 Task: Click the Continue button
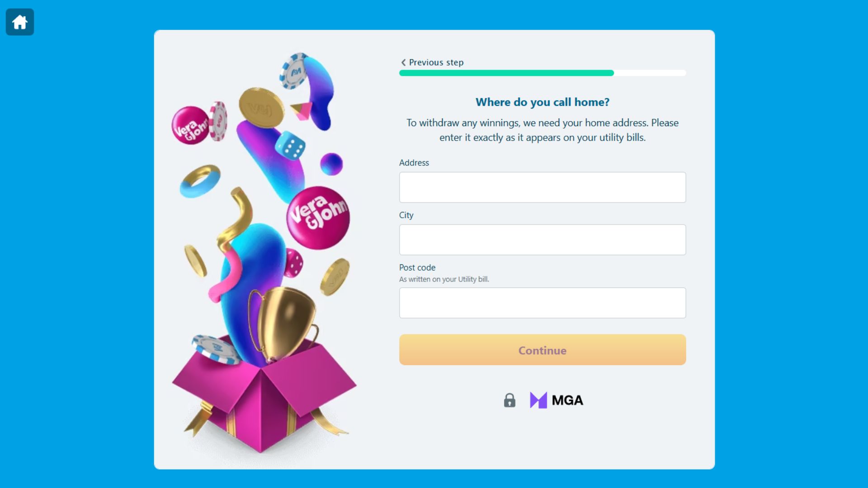click(542, 350)
